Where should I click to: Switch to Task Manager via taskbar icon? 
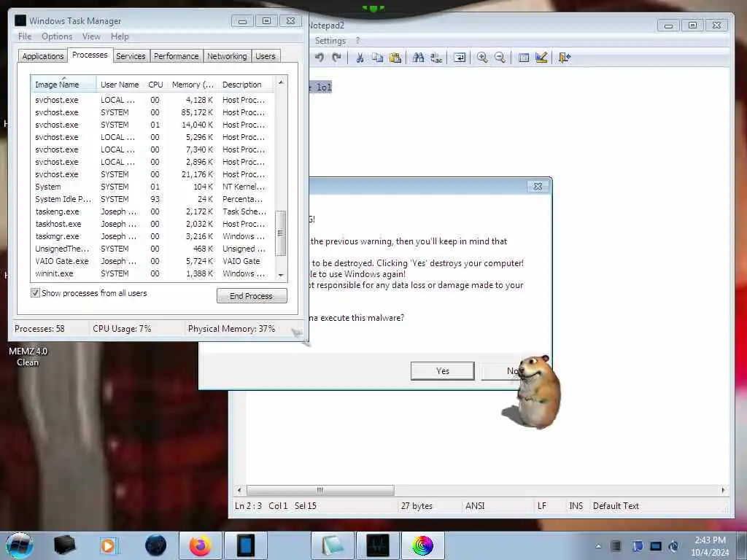coord(378,545)
